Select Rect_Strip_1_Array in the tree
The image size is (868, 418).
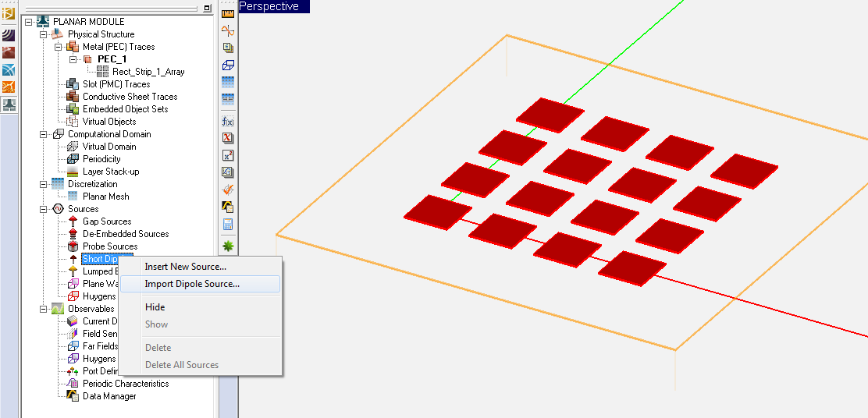[148, 72]
